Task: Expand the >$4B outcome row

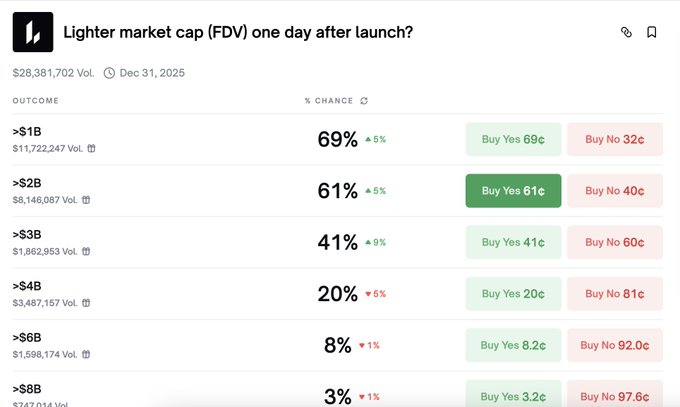Action: pyautogui.click(x=27, y=287)
